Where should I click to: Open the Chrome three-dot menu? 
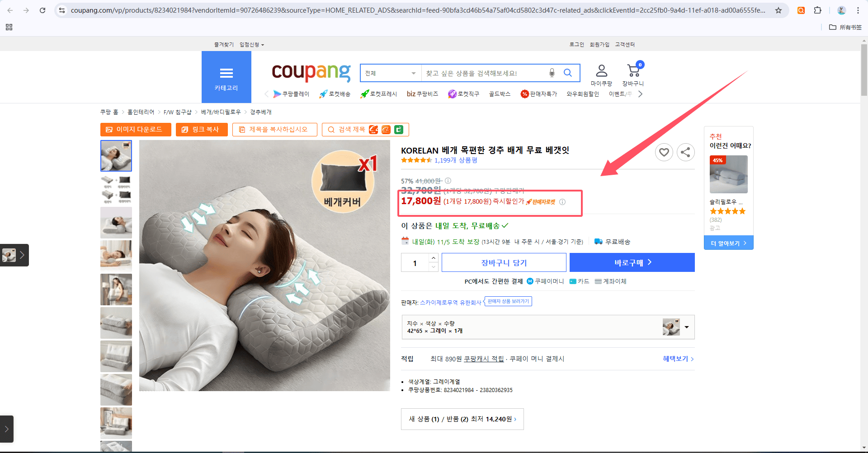tap(858, 10)
